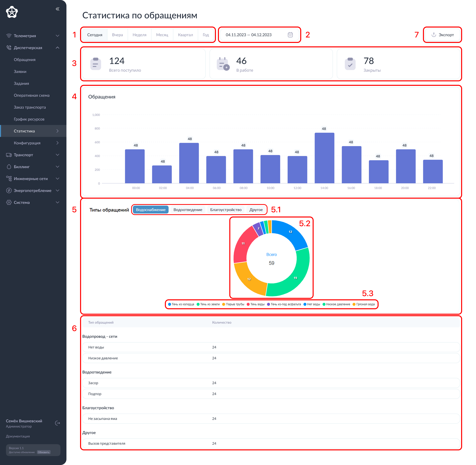This screenshot has height=465, width=476.
Task: Collapse the Диспетчерская menu section
Action: pos(58,48)
